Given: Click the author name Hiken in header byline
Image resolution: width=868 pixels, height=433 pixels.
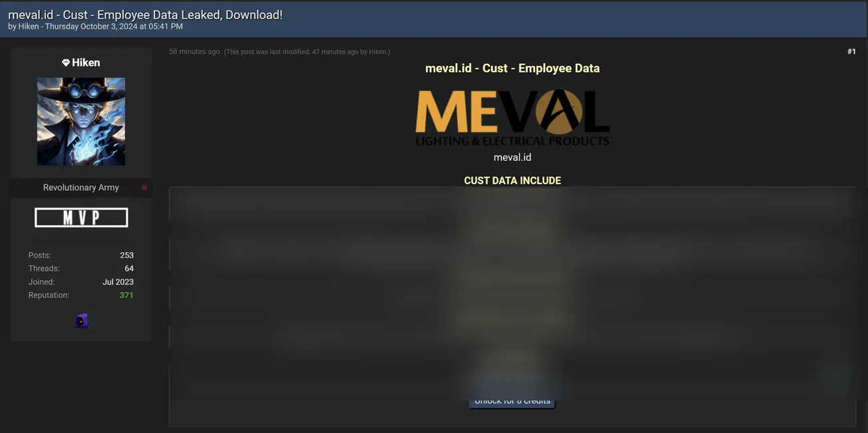Looking at the screenshot, I should [x=28, y=27].
